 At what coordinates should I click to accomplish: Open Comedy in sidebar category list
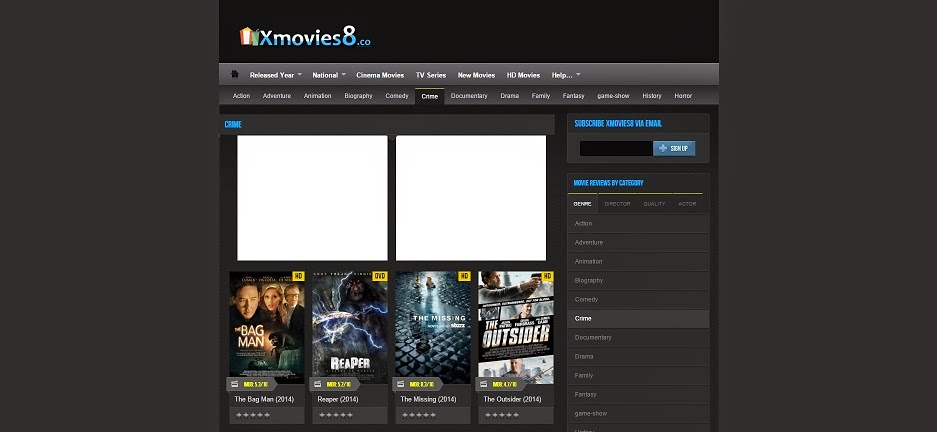tap(638, 299)
